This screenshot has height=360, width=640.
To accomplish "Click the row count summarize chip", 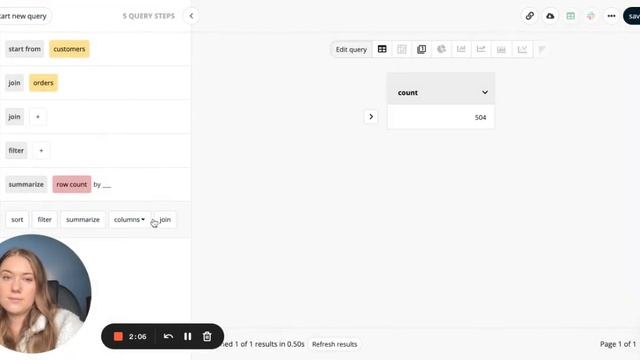I will 72,184.
